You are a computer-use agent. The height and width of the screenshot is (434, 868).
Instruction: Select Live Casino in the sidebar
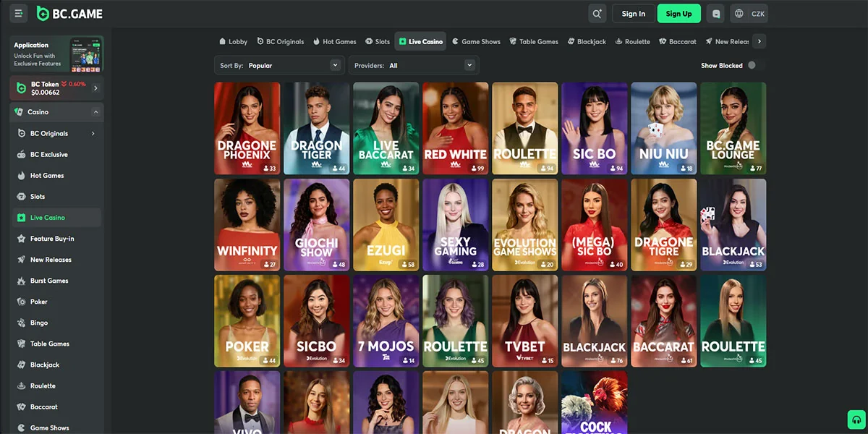pos(57,218)
